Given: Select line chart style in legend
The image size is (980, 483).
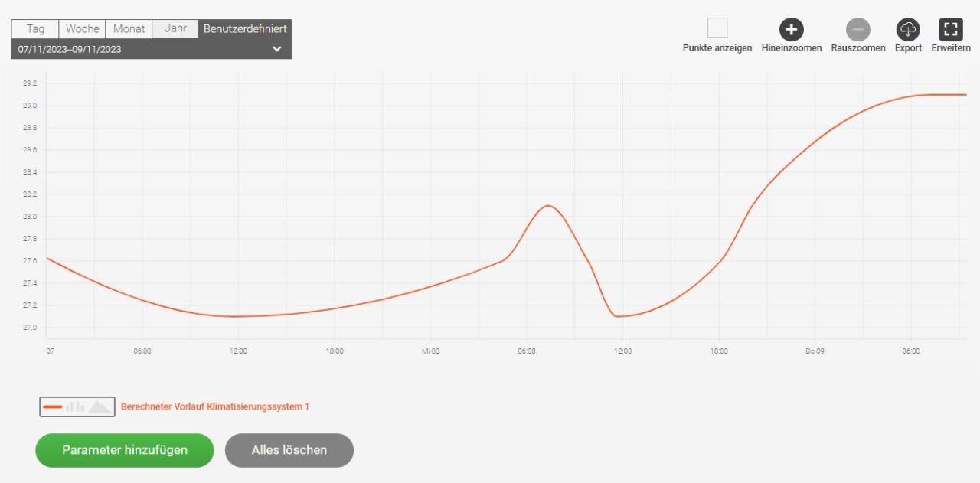Looking at the screenshot, I should (53, 407).
